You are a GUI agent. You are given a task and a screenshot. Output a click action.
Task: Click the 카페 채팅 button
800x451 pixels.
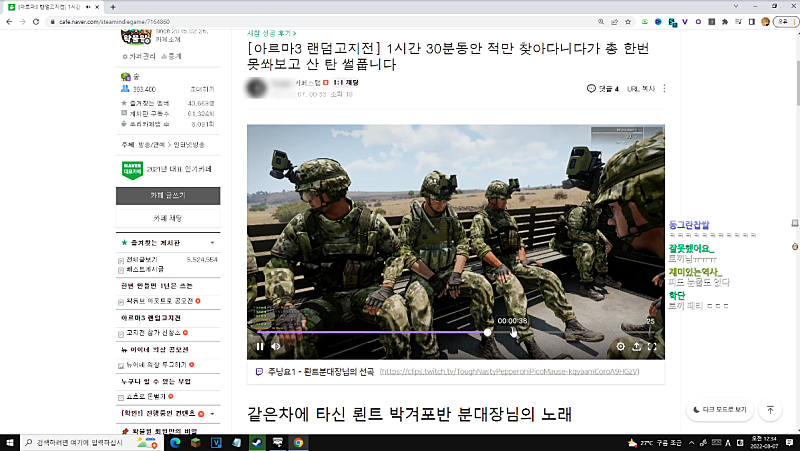pyautogui.click(x=168, y=218)
